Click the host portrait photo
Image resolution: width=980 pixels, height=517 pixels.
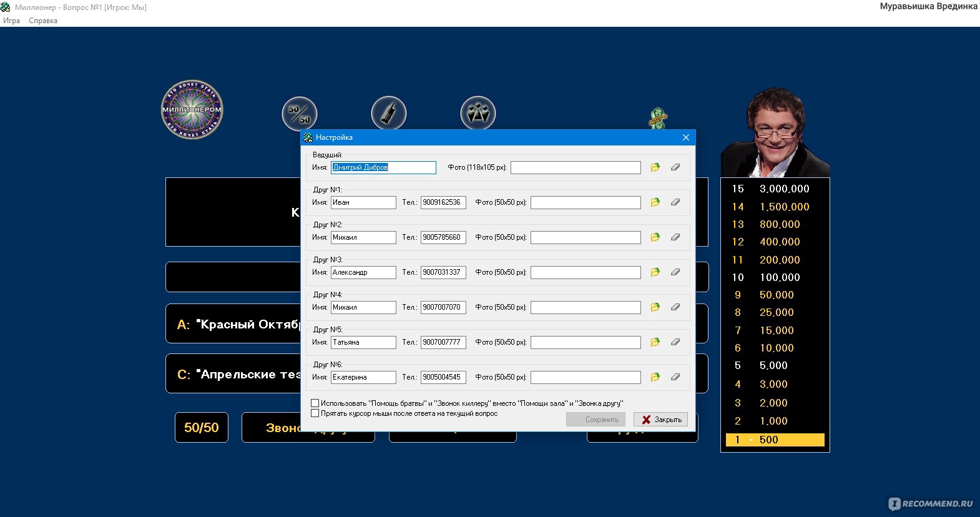775,132
